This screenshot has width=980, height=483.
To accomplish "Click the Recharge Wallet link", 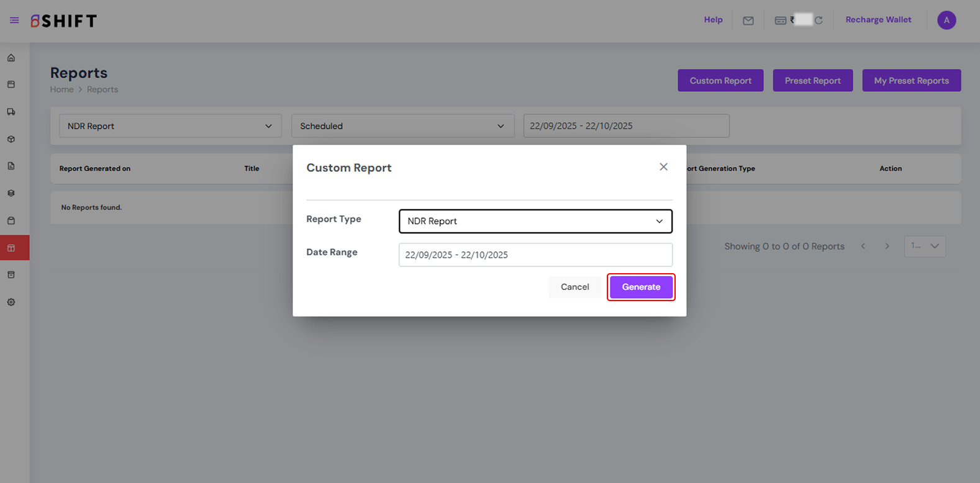I will [878, 20].
